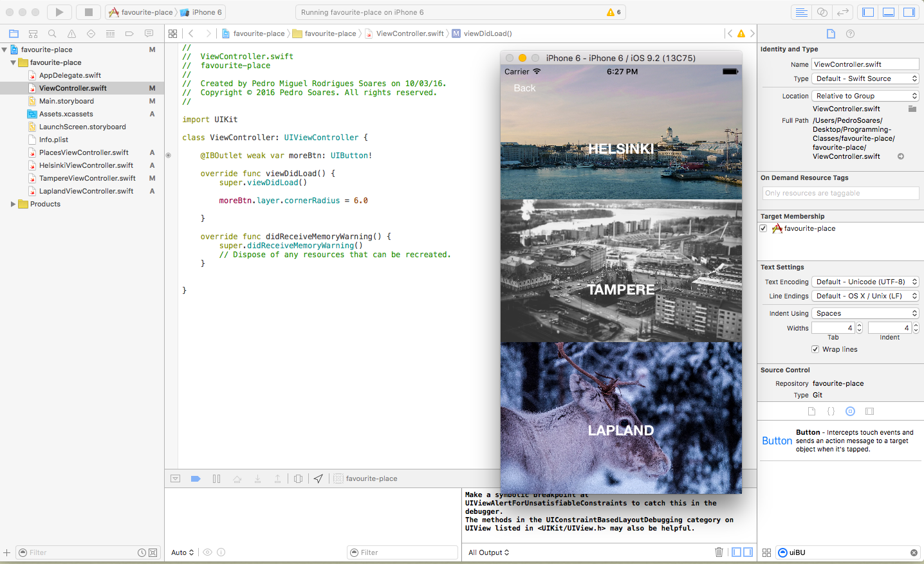Reveal full path in Finder arrow
924x564 pixels.
pyautogui.click(x=901, y=156)
